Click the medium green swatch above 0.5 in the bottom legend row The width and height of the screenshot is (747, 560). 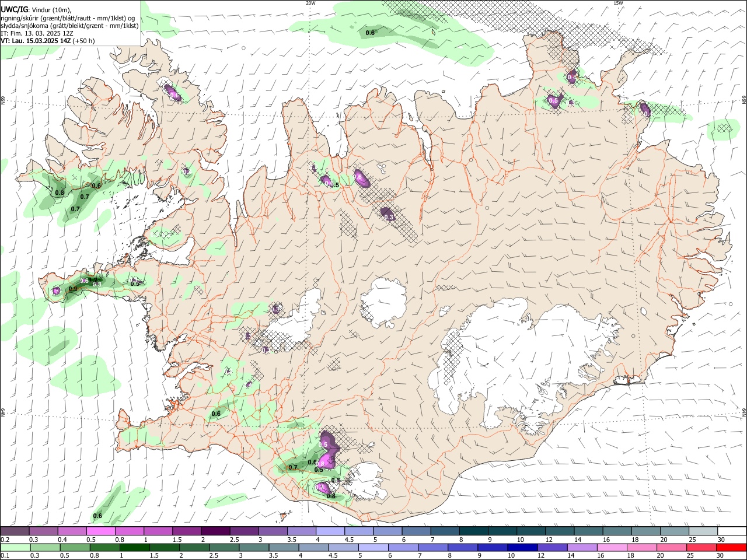tap(75, 547)
